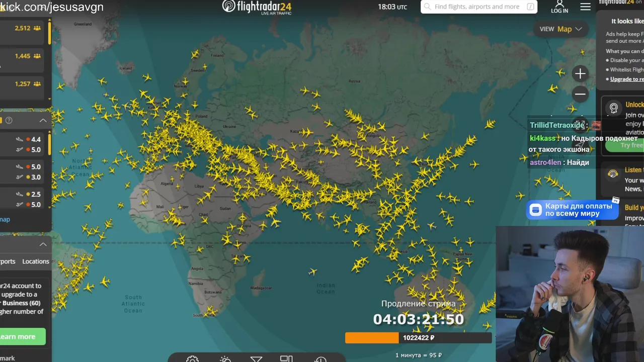
Task: Click username TrillidTetraoxide in chat
Action: [557, 125]
